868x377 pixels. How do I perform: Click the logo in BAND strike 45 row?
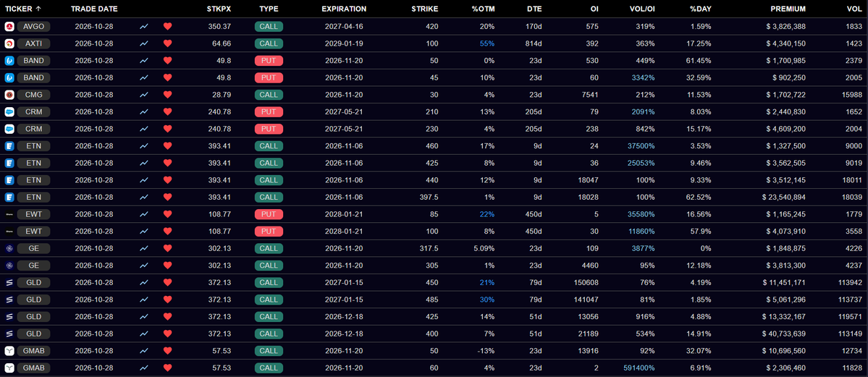click(9, 77)
